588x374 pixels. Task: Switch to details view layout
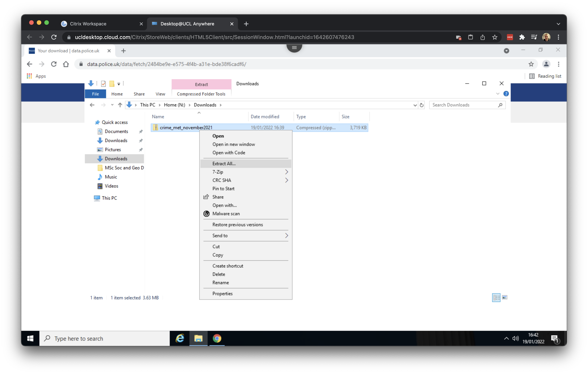(496, 297)
